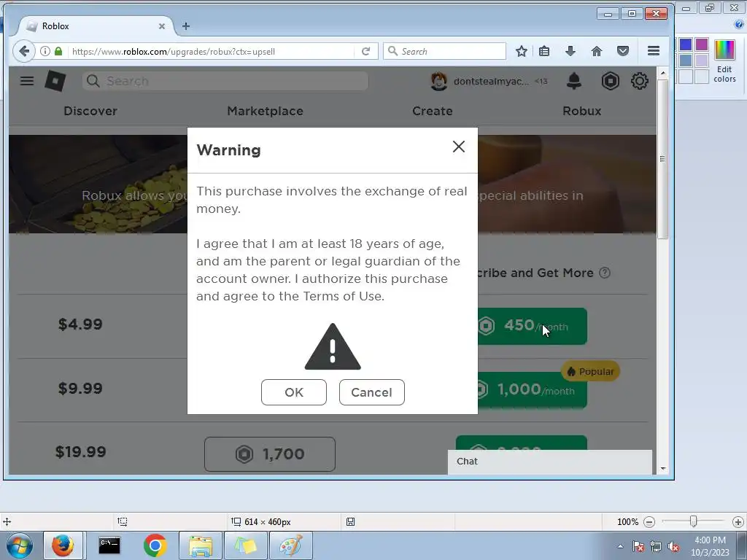Screen dimensions: 747x560
Task: Close the Roblox tab
Action: [x=162, y=26]
